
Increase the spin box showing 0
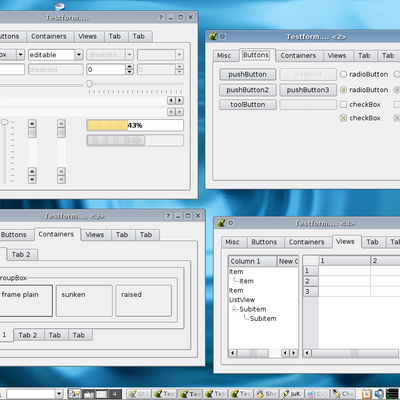point(129,67)
